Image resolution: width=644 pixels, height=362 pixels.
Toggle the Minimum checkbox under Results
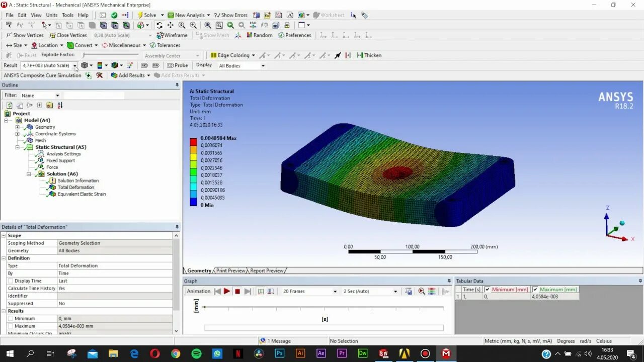coord(11,319)
